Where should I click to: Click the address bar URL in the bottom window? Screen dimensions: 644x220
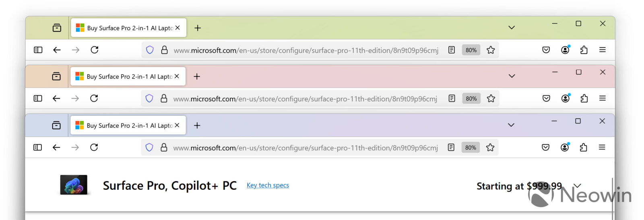click(305, 148)
